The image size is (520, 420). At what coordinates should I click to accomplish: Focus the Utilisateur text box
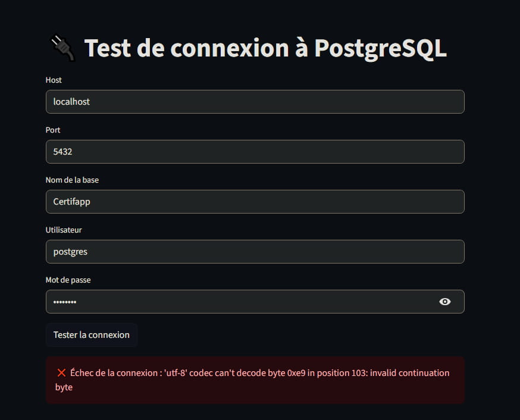tap(255, 252)
